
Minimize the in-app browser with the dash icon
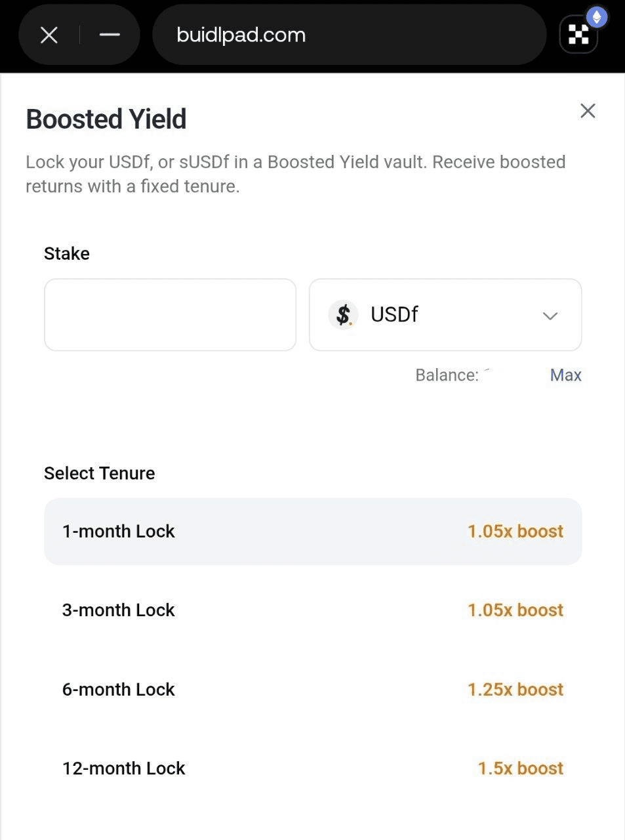coord(110,35)
